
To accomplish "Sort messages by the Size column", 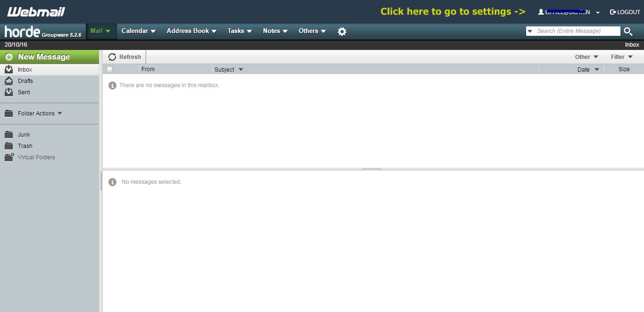I will [624, 69].
